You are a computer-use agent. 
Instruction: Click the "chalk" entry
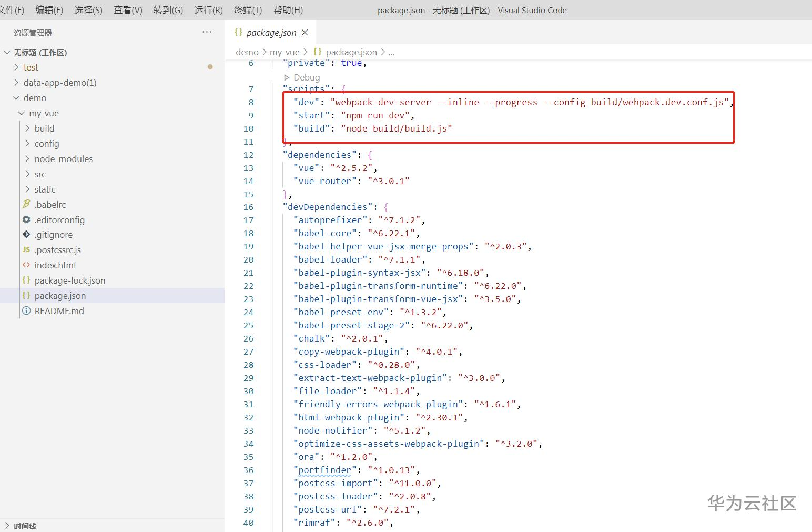[312, 338]
